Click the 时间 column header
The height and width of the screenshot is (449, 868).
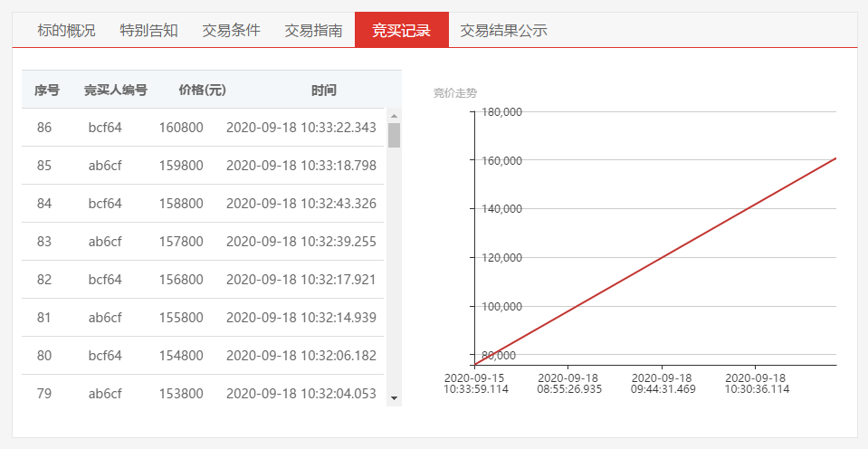(x=323, y=90)
